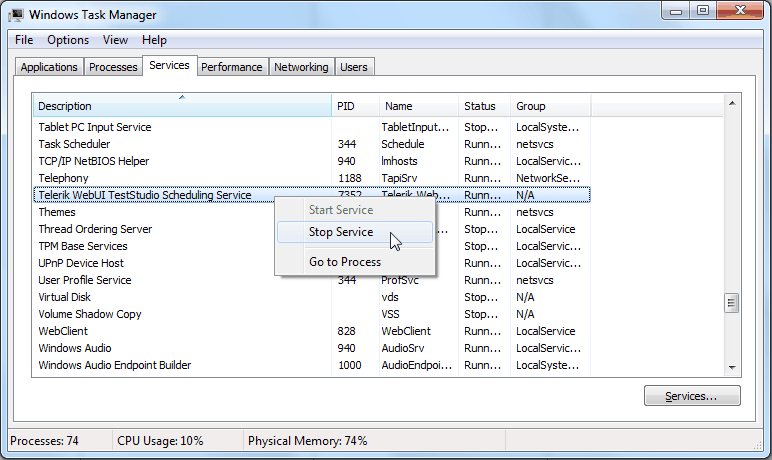This screenshot has width=772, height=460.
Task: Sort services by PID column header
Action: (x=355, y=106)
